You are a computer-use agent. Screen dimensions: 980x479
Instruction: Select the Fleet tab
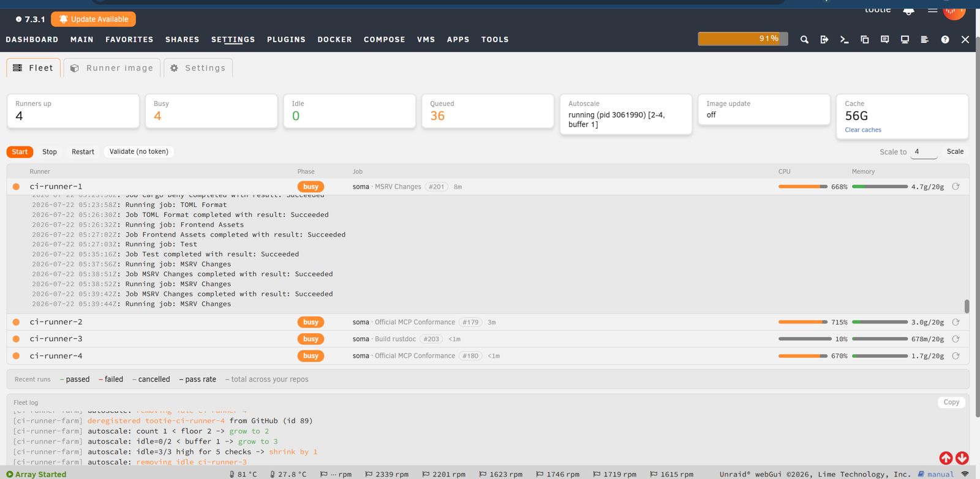click(34, 68)
